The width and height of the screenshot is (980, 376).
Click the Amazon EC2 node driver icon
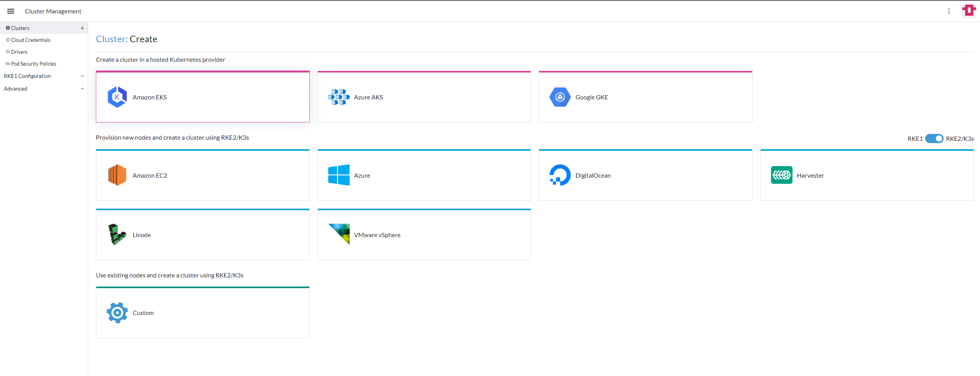click(x=117, y=175)
